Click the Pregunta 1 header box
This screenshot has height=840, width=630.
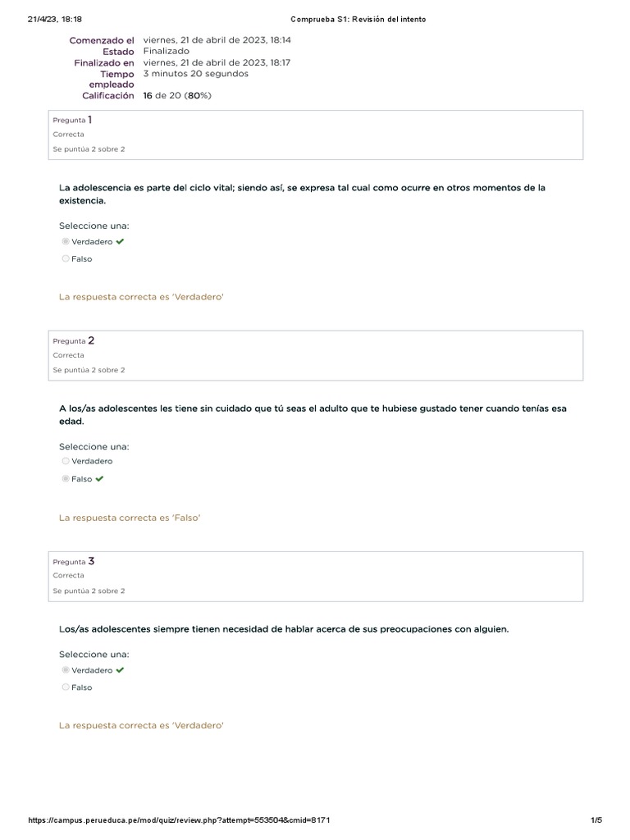[317, 135]
